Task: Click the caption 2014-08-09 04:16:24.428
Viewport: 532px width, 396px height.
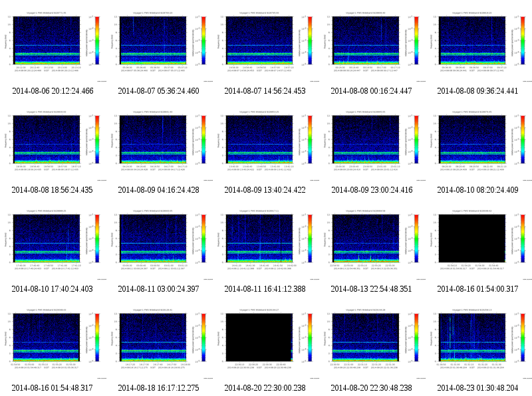Action: click(158, 190)
